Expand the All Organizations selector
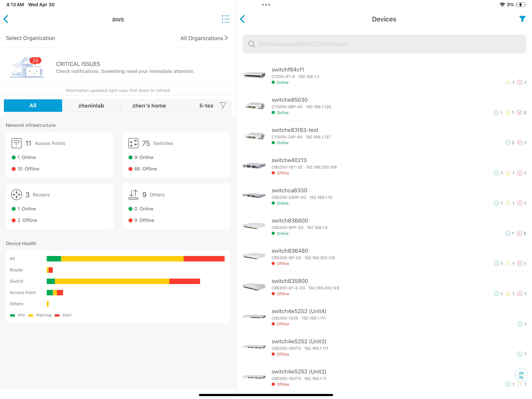The height and width of the screenshot is (399, 532). [204, 38]
